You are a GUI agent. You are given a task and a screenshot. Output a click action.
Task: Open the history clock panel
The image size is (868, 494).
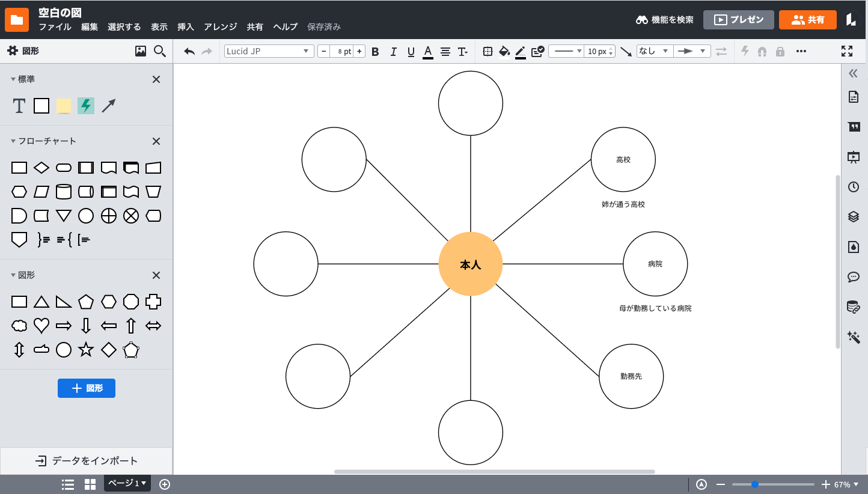[x=853, y=187]
